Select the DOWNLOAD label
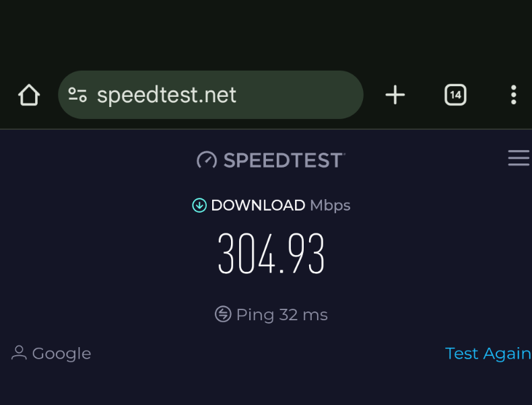Screen dimensions: 532x405 coord(258,205)
